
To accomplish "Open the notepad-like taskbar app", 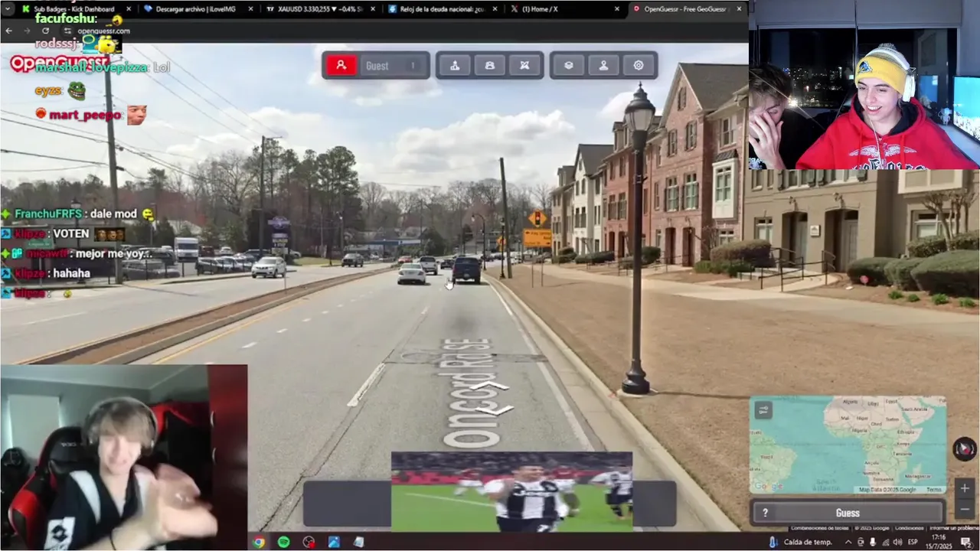I will [359, 542].
